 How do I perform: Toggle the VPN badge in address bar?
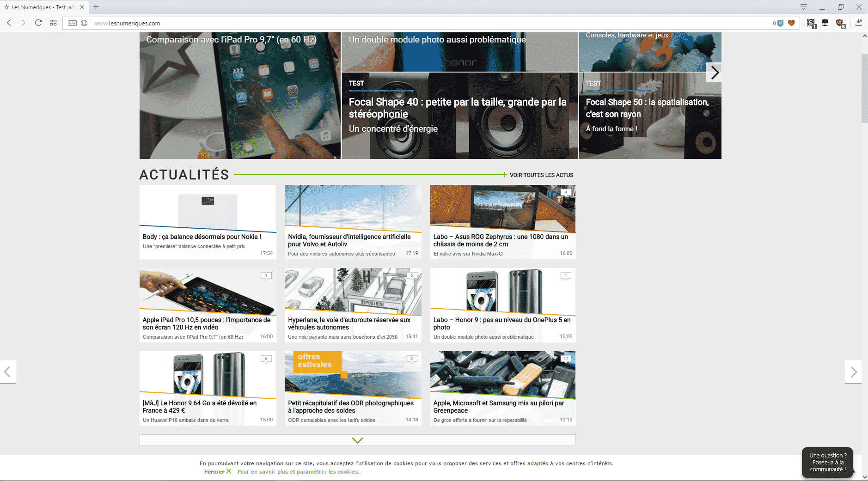72,23
